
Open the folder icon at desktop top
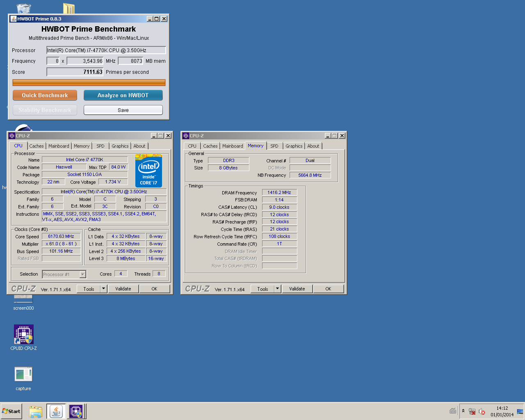[69, 8]
